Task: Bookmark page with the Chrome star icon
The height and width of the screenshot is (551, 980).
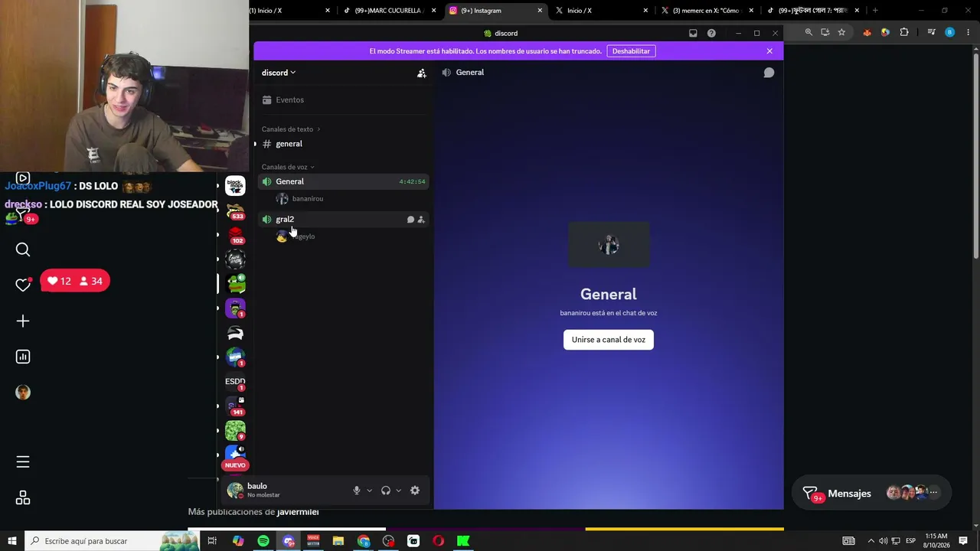Action: 841,32
